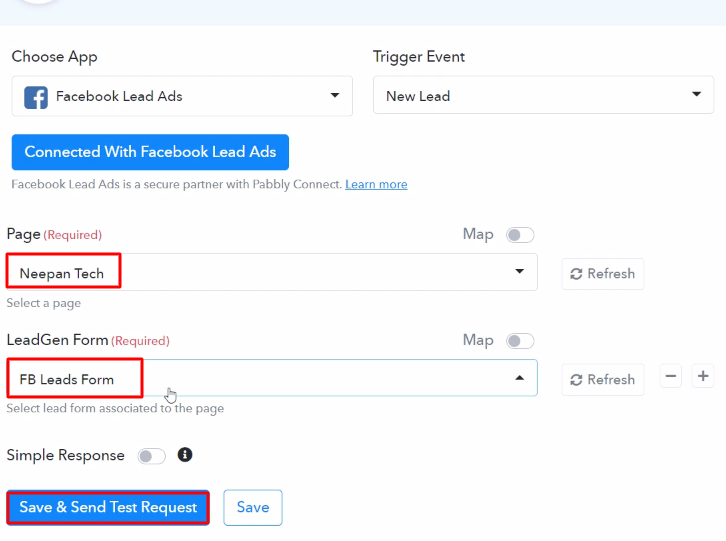Click the Simple Response info icon

(185, 455)
